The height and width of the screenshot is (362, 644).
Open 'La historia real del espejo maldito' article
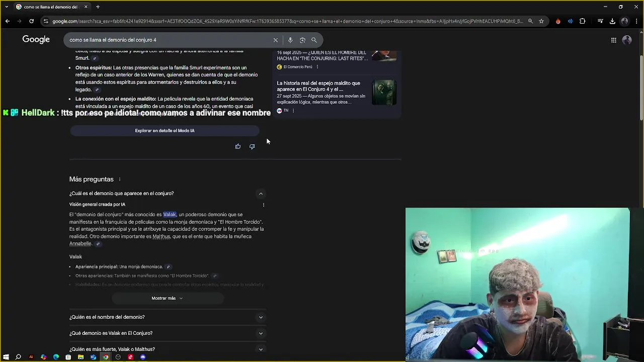(x=318, y=86)
